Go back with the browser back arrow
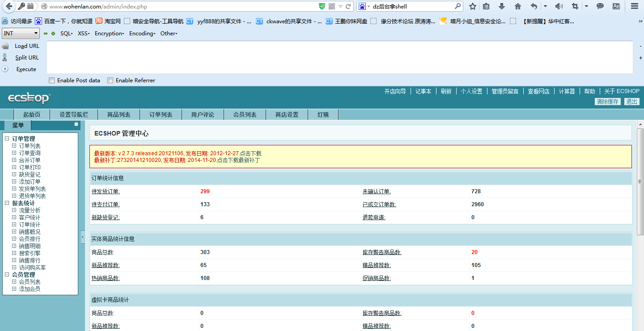 [8, 6]
